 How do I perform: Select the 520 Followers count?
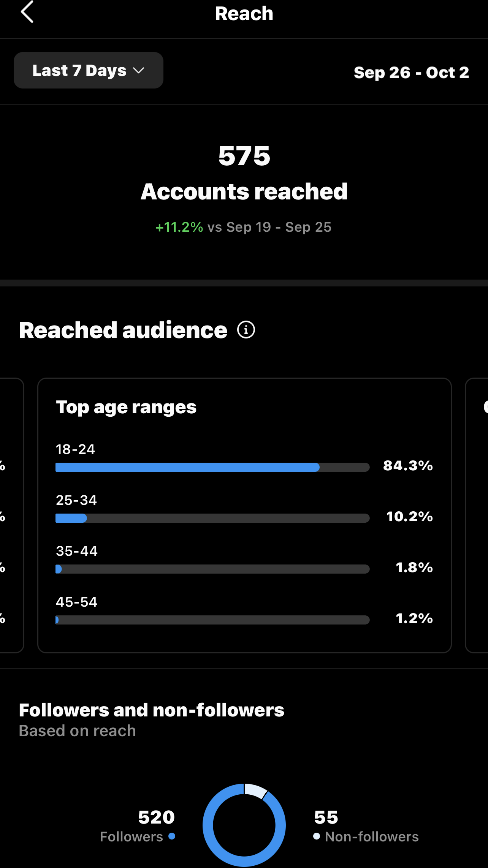click(x=156, y=817)
